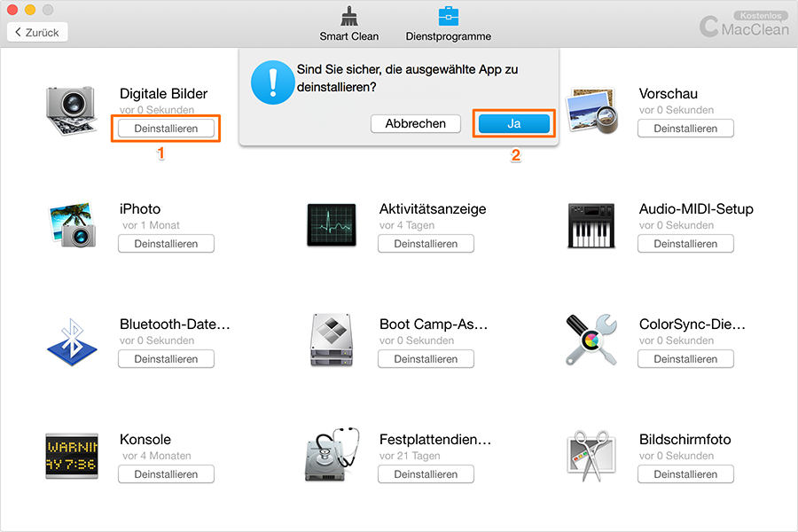Switch to the Dienstprogramme tab
Screen dimensions: 798x532
449,23
